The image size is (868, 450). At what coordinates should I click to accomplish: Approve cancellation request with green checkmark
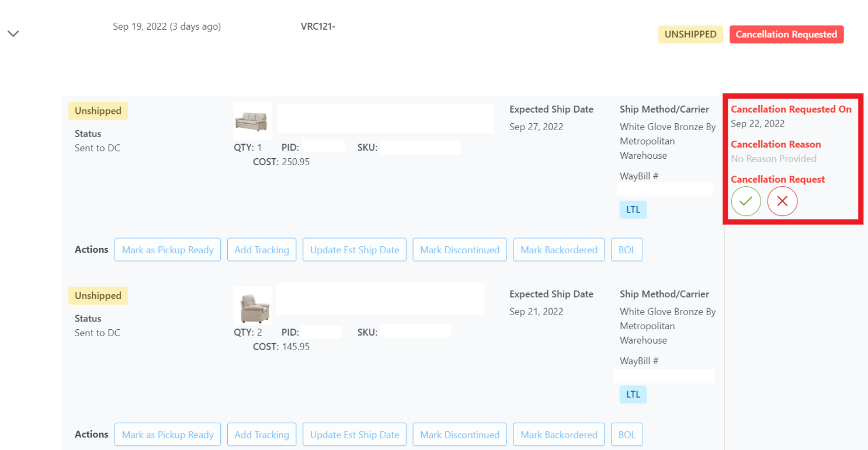click(x=746, y=201)
